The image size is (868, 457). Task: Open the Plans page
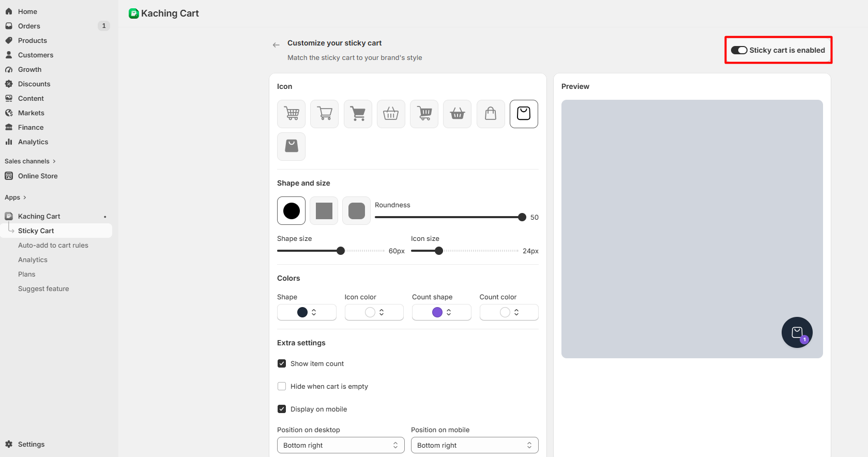[x=27, y=274]
